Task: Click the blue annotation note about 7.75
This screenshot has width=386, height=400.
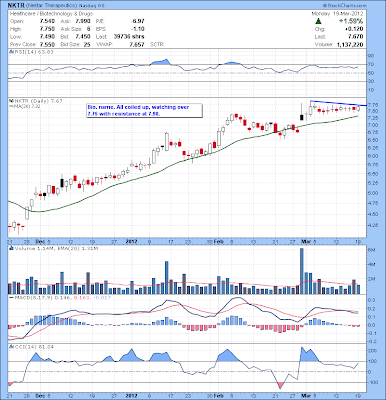Action: (x=144, y=111)
